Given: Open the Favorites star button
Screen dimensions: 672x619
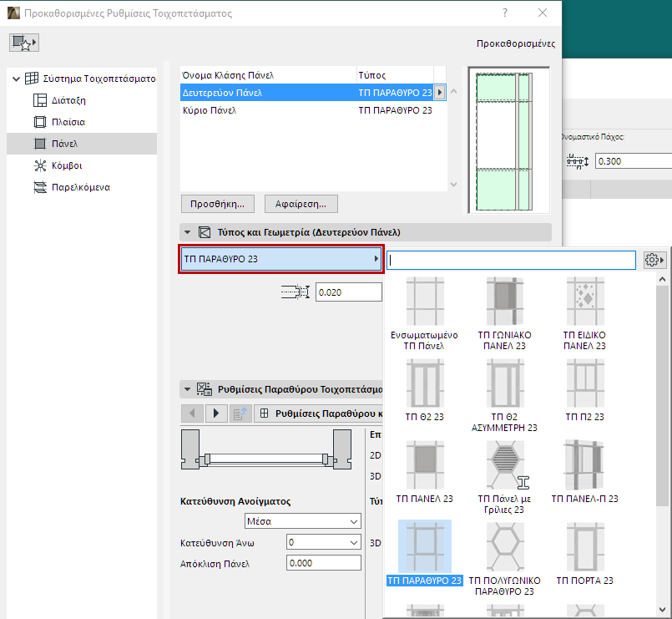Looking at the screenshot, I should (x=24, y=43).
